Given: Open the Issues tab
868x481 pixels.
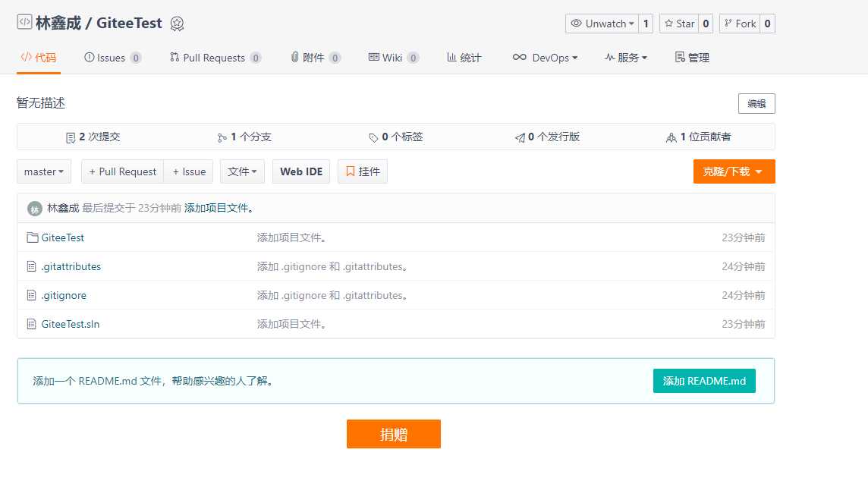Looking at the screenshot, I should pos(112,58).
